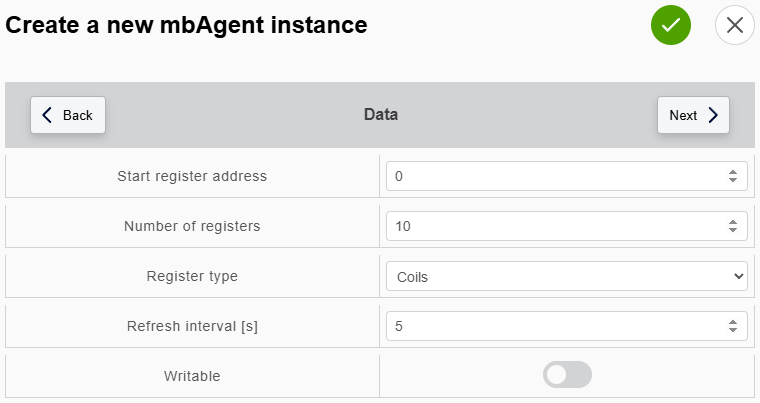Decrement Number of registers using down arrow
This screenshot has width=760, height=403.
pyautogui.click(x=733, y=231)
